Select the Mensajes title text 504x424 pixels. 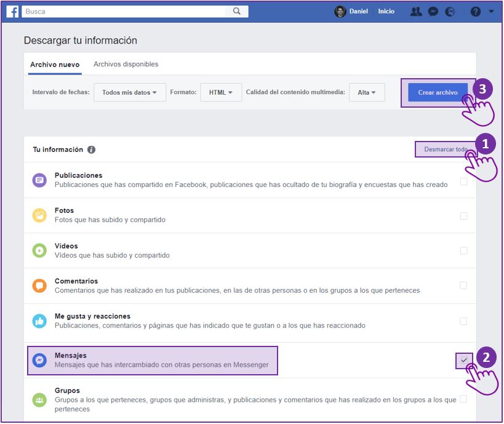point(70,355)
